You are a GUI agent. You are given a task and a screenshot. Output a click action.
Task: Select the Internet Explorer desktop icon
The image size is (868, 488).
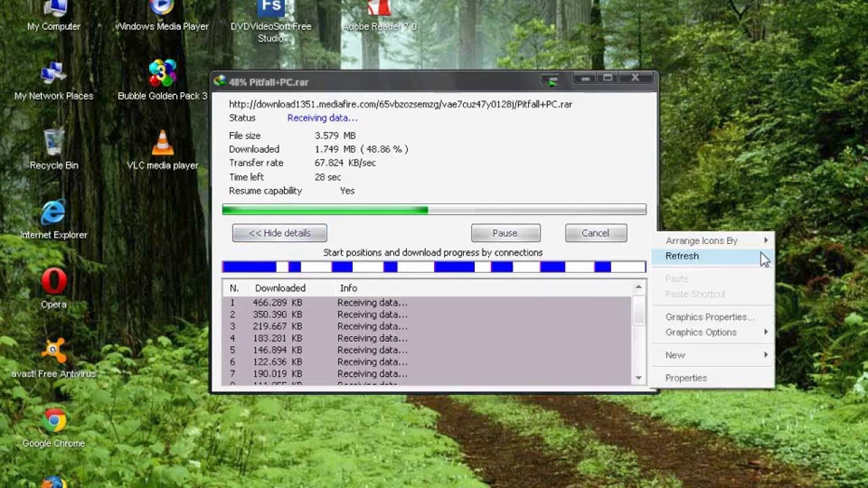54,220
